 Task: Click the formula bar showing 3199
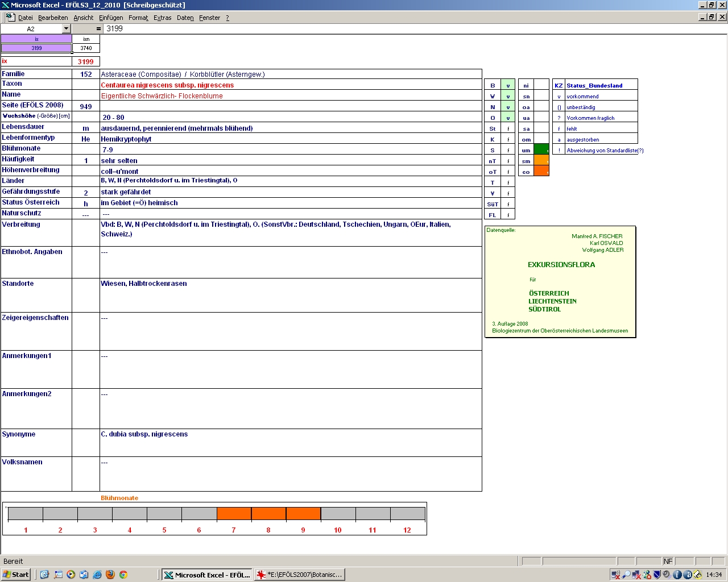[415, 28]
